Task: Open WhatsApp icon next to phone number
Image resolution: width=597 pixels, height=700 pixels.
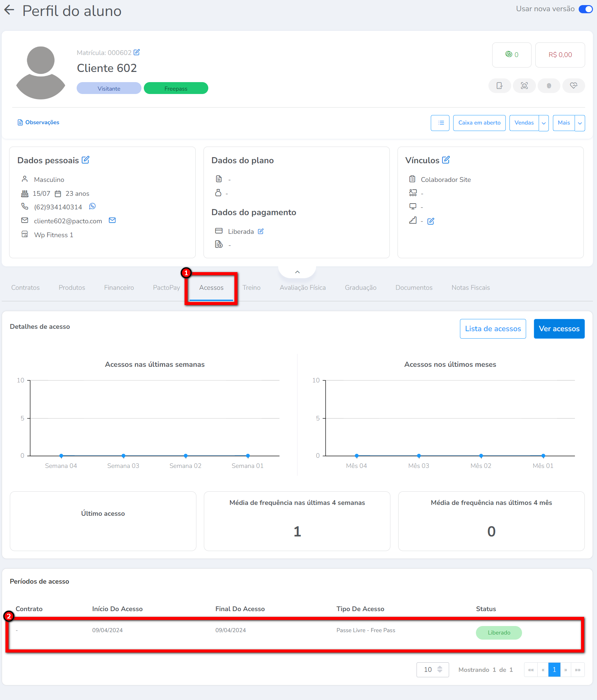Action: click(92, 206)
